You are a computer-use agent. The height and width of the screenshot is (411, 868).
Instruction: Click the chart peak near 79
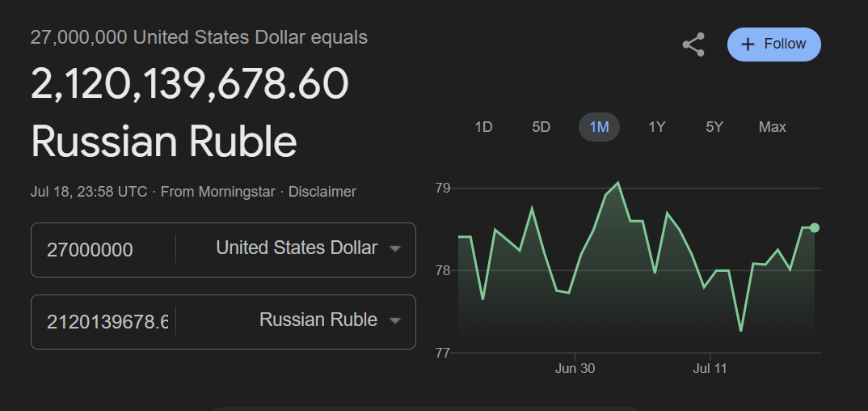[618, 183]
